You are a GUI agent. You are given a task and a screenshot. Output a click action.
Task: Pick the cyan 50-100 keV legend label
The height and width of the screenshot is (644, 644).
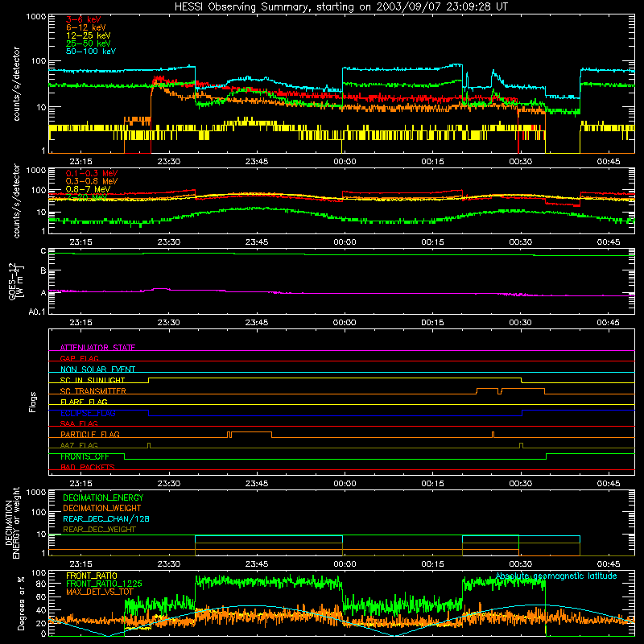point(91,52)
